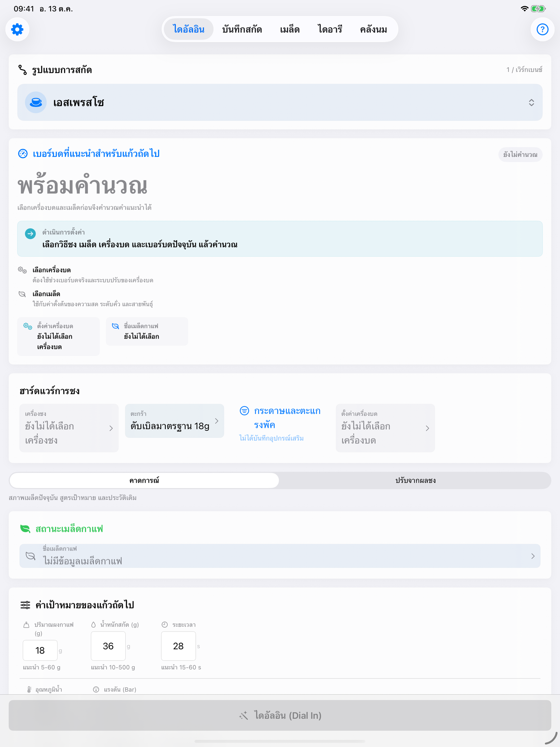Tap the bean icon beside เลือกเมล็ด
Image resolution: width=560 pixels, height=747 pixels.
22,294
